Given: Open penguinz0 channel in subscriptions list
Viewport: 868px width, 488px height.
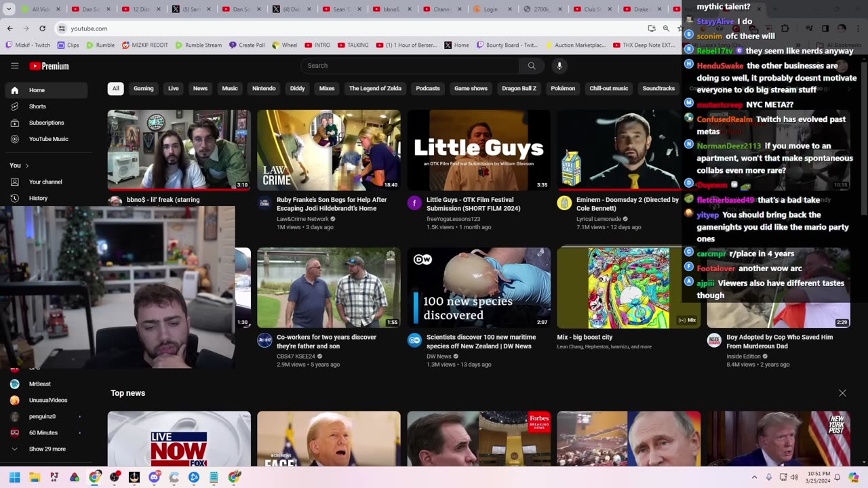Looking at the screenshot, I should (x=46, y=416).
